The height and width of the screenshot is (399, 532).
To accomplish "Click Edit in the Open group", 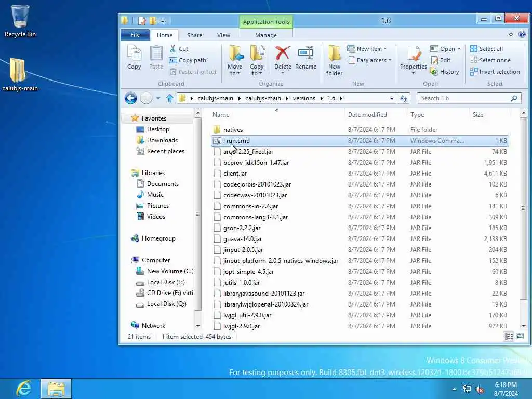I will click(441, 60).
